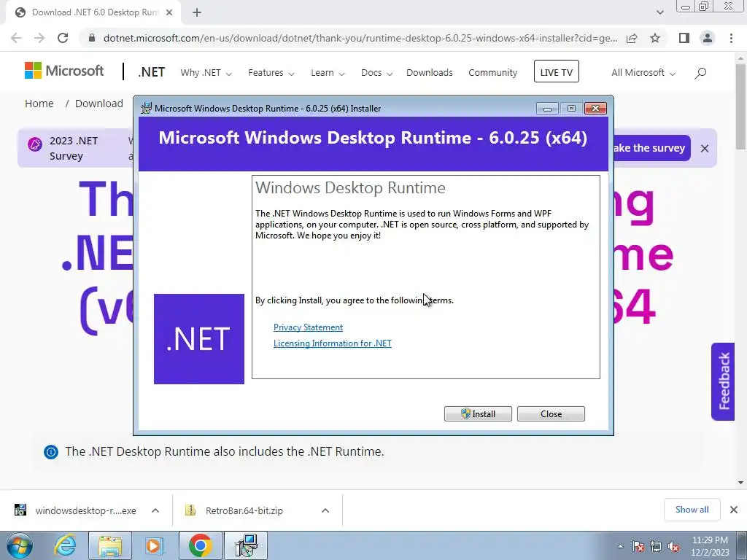This screenshot has height=560, width=747.
Task: Click Show all downloads
Action: tap(692, 510)
